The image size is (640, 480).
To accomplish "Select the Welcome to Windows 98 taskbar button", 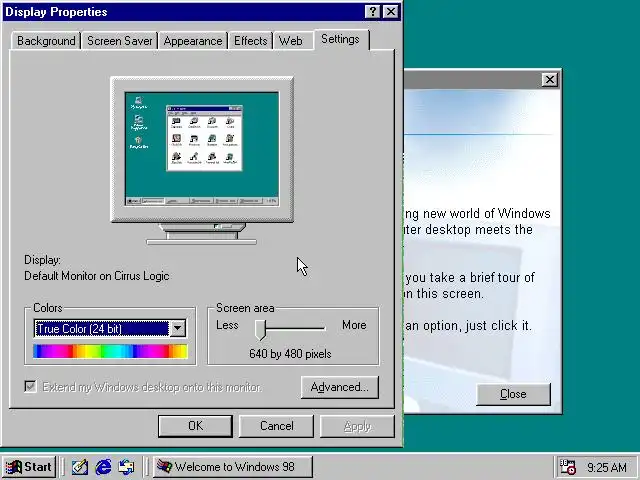I will point(233,467).
